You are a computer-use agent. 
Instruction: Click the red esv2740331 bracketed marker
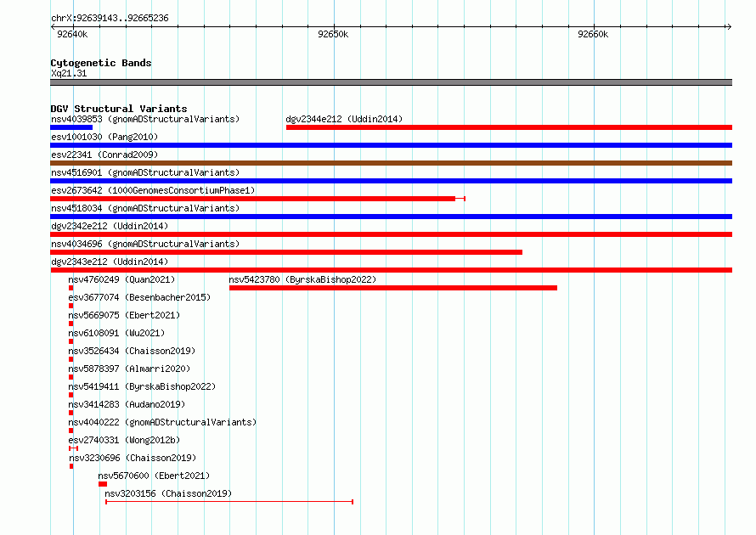pyautogui.click(x=73, y=448)
